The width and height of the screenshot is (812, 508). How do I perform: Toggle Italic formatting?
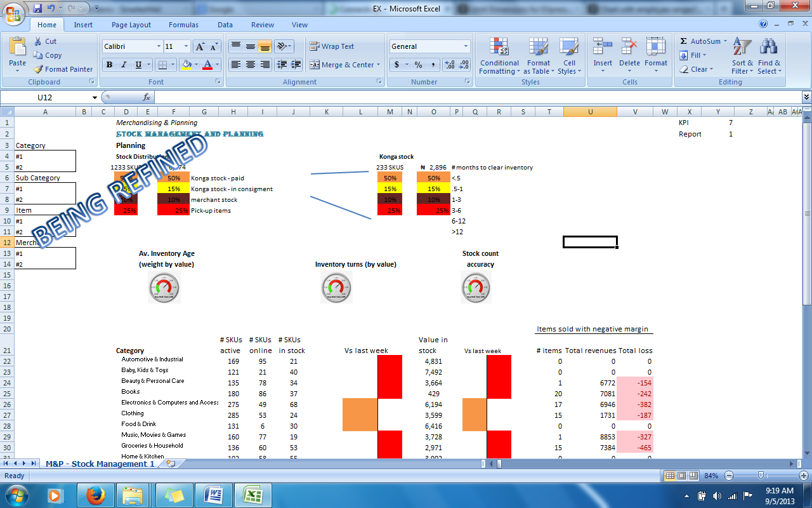(x=123, y=65)
